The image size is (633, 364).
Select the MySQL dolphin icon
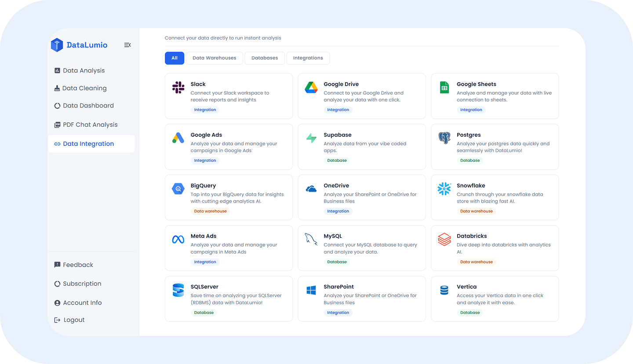[x=311, y=239]
